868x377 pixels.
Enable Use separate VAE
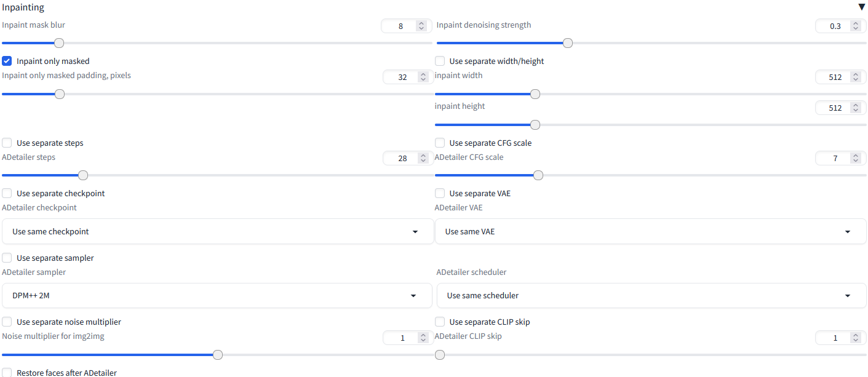440,193
